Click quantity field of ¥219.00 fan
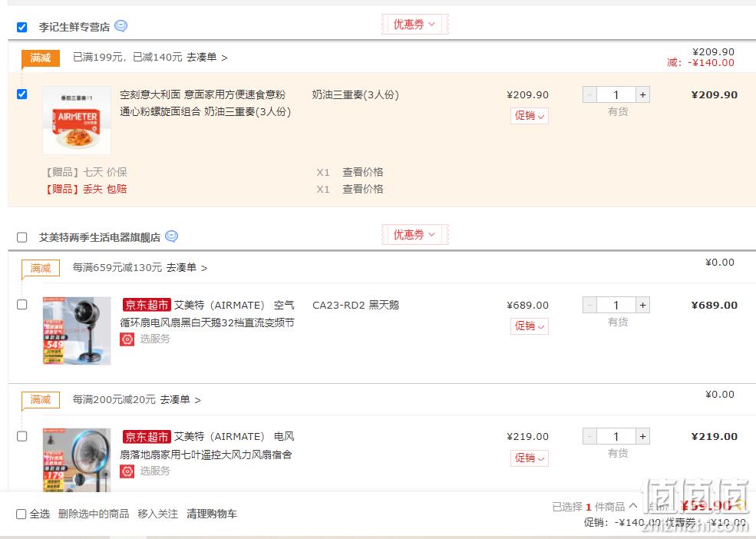Image resolution: width=756 pixels, height=539 pixels. [616, 436]
